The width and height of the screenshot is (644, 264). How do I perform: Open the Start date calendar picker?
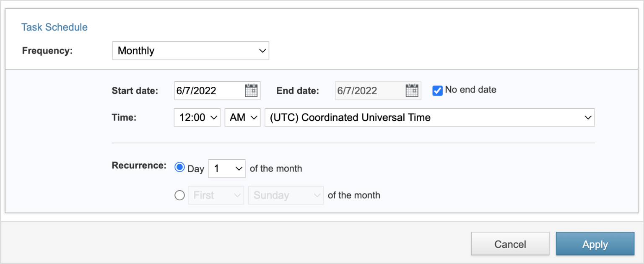pos(251,91)
